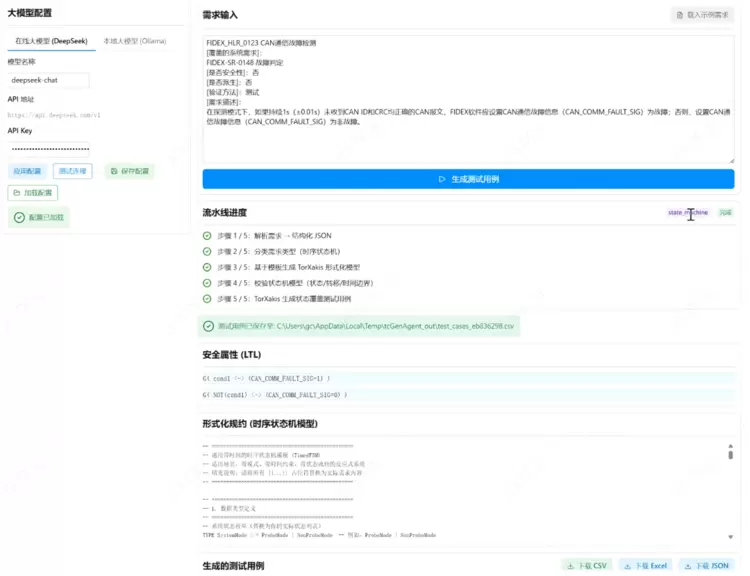750x576 pixels.
Task: Click the green 保存配置 save config button
Action: pos(130,171)
